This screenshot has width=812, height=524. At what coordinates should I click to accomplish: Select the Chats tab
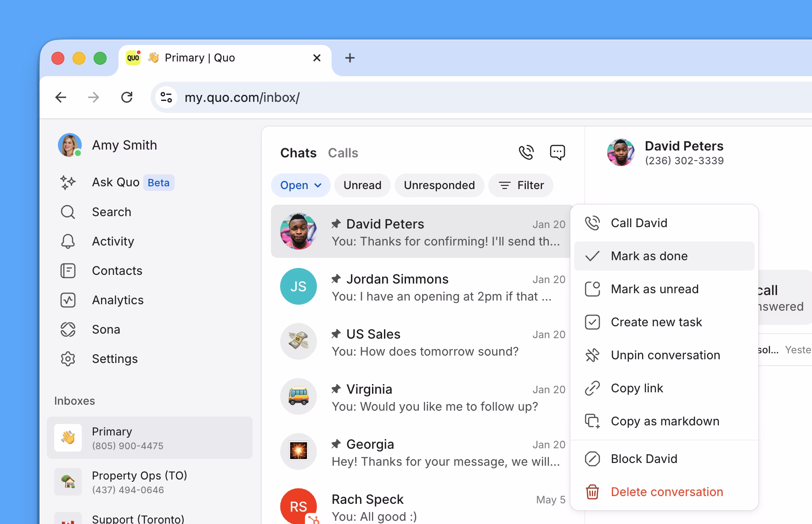point(299,153)
